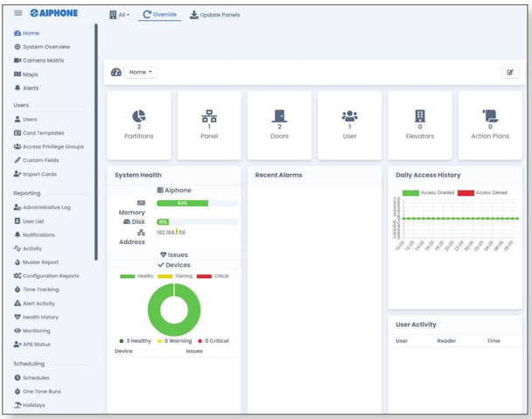The image size is (532, 419).
Task: Click the Elevators building tile
Action: click(x=420, y=124)
